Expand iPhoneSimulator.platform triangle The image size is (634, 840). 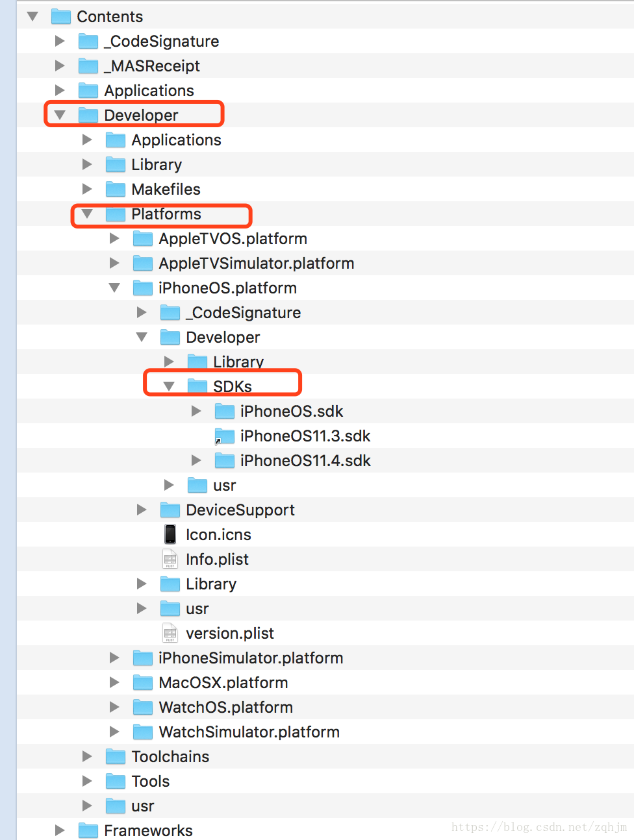[114, 658]
